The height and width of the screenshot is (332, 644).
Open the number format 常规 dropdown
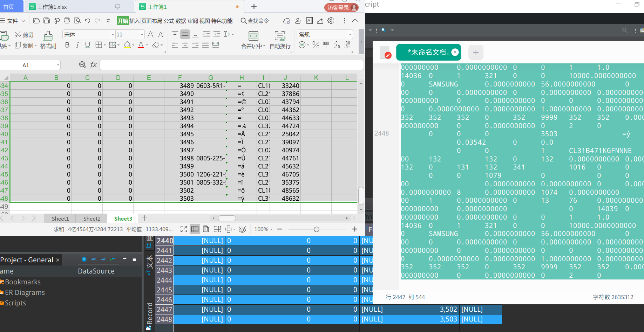(350, 34)
